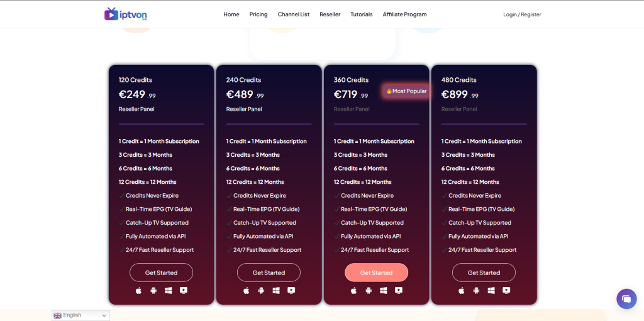The image size is (644, 321).
Task: Click smart TV icon in 480 Credits card
Action: coord(506,290)
